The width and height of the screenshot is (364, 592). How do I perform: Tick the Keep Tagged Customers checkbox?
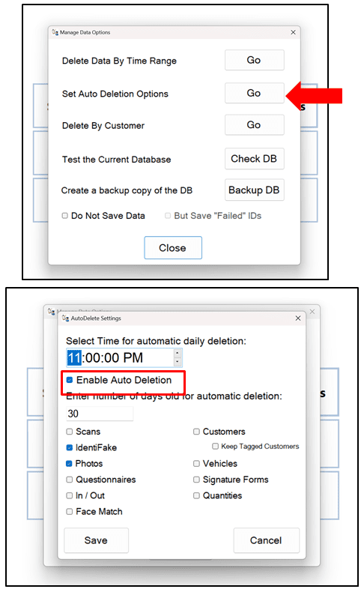tap(215, 447)
